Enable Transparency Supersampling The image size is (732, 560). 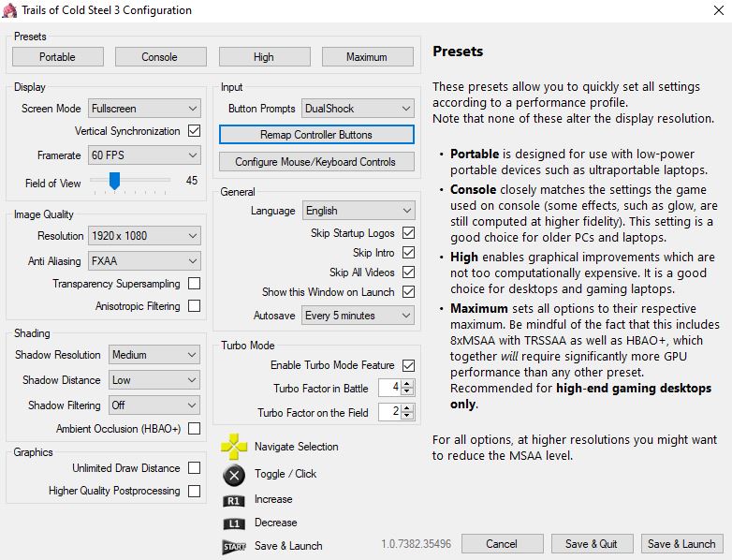pyautogui.click(x=194, y=284)
